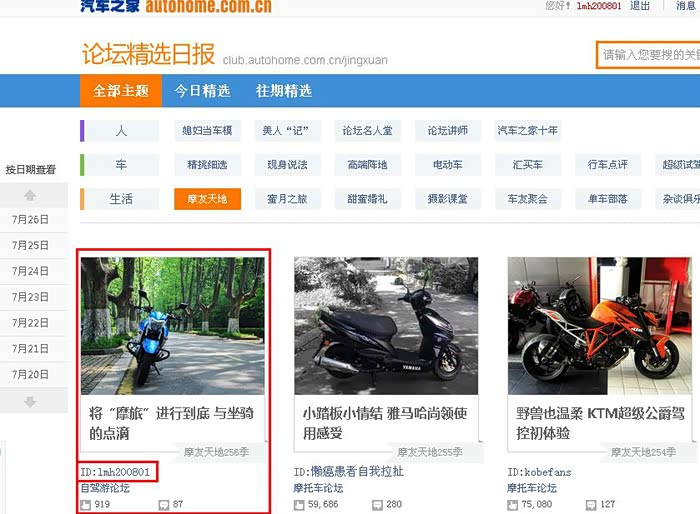Click the 摩友天地255季 tag
Screen dimensions: 700x514
[429, 452]
